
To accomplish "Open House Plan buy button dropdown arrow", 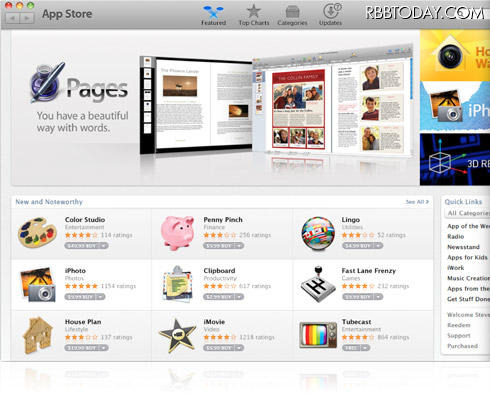I will click(104, 348).
